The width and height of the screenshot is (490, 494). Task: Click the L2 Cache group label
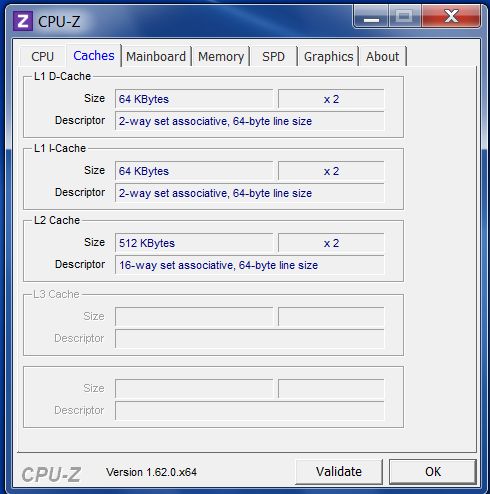(x=57, y=220)
